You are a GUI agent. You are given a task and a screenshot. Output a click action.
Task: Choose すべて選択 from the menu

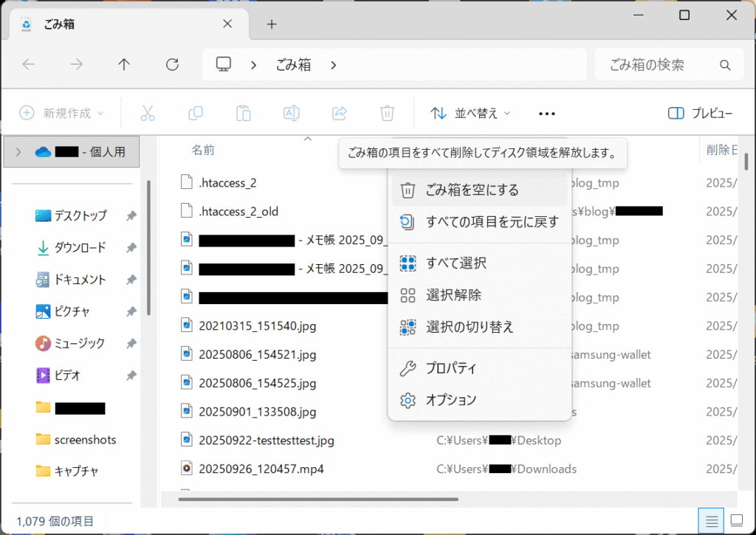[480, 263]
